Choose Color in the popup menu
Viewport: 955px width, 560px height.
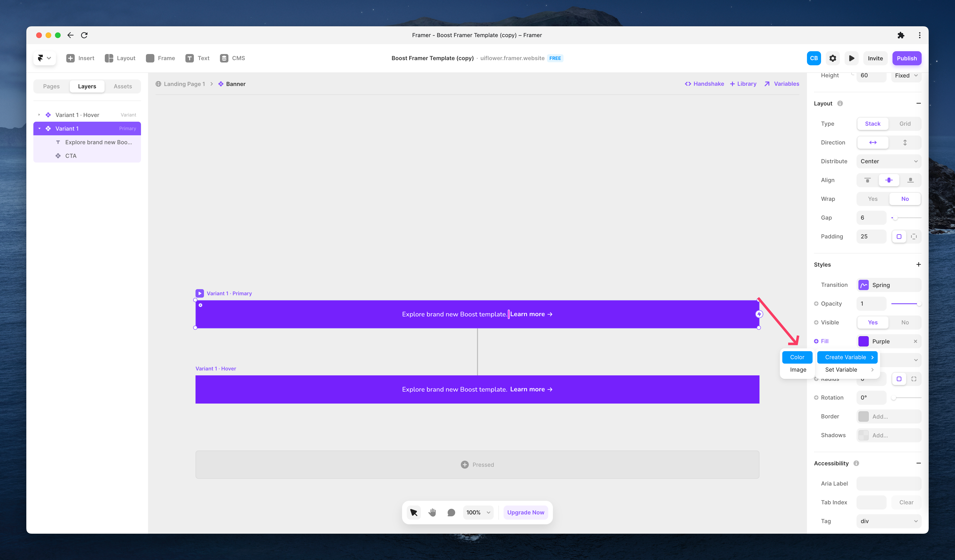(797, 357)
